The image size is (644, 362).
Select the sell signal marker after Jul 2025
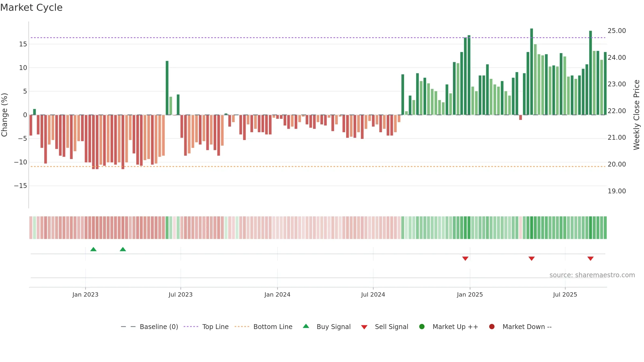click(590, 258)
